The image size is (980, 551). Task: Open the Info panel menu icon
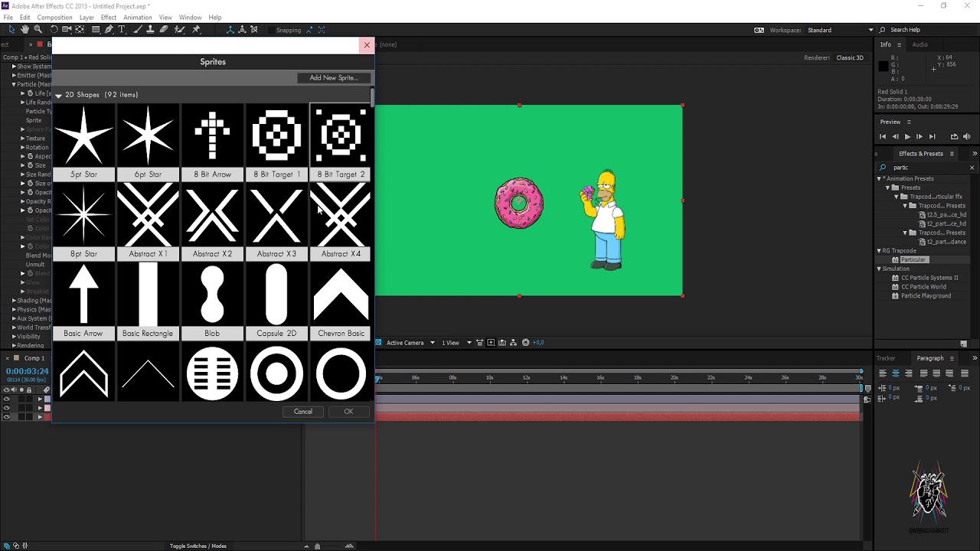click(x=900, y=44)
